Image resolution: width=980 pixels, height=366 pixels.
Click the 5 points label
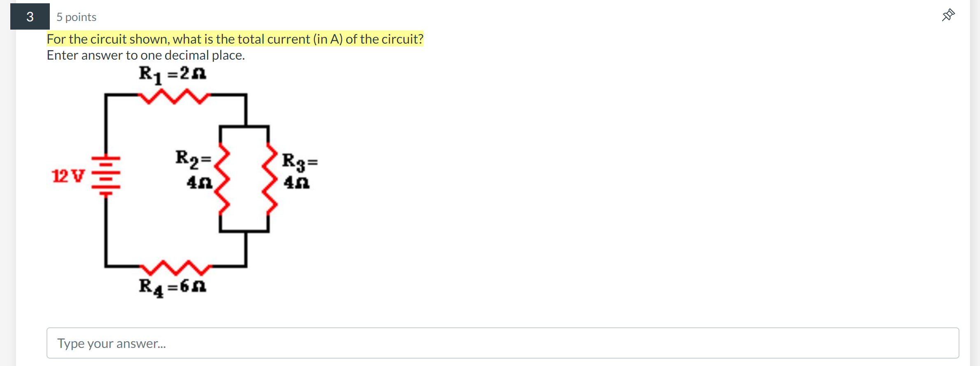coord(76,17)
